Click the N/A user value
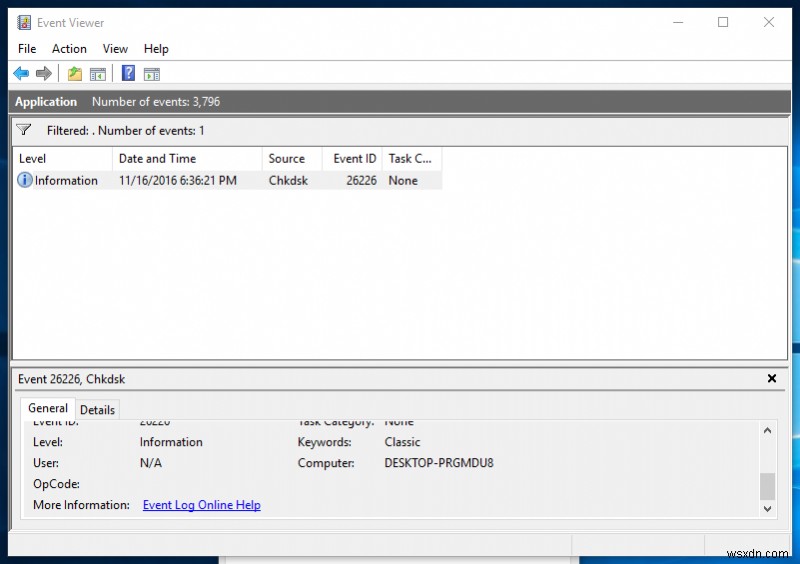The height and width of the screenshot is (564, 800). (151, 463)
